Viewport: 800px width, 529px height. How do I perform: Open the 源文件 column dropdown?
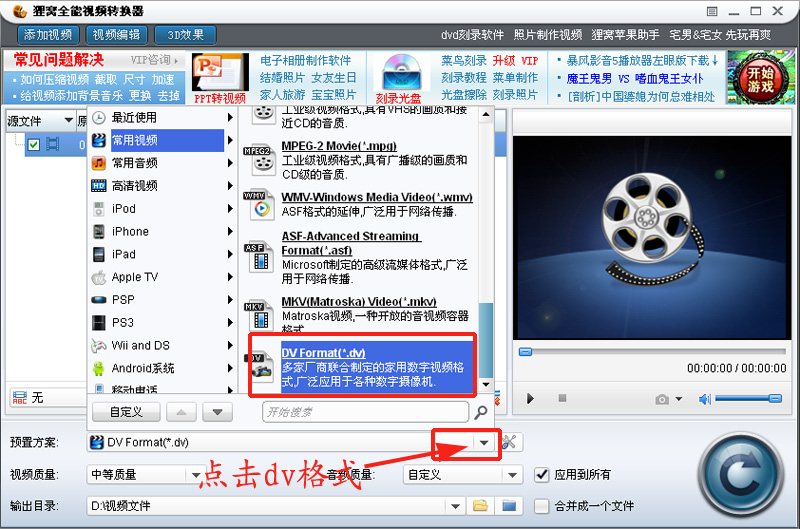point(68,120)
